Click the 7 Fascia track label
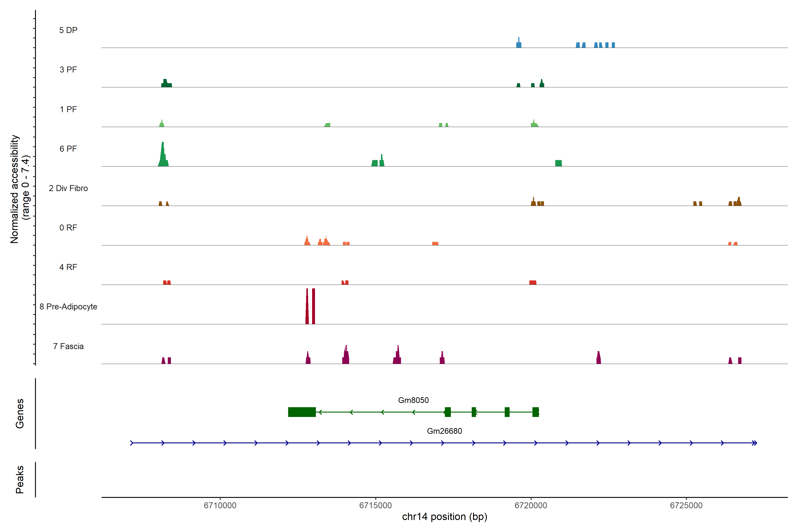 [x=68, y=346]
